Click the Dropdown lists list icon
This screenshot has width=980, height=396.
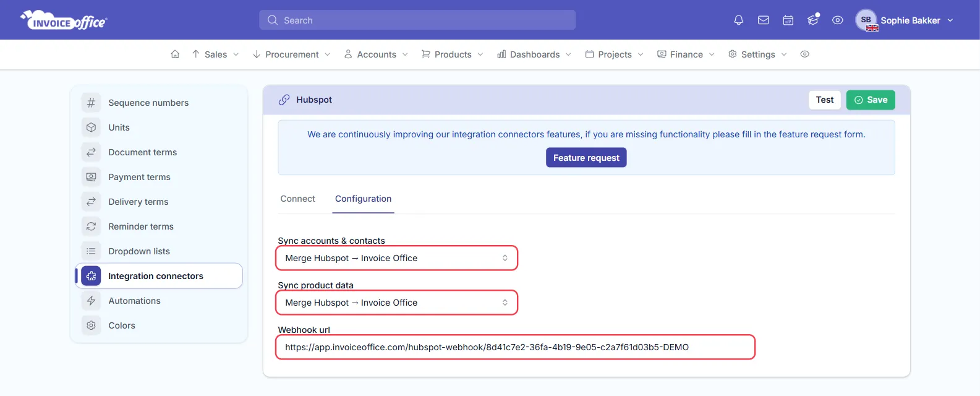tap(91, 251)
